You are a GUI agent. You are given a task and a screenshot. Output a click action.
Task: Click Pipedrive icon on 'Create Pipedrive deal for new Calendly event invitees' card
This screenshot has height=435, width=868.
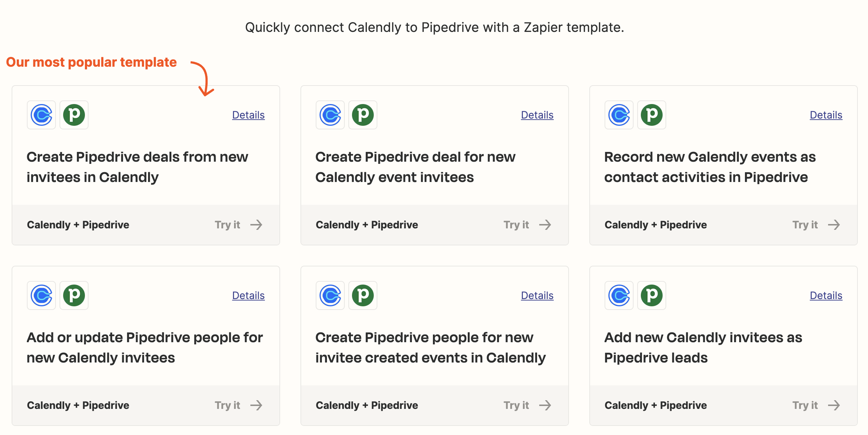pos(363,115)
